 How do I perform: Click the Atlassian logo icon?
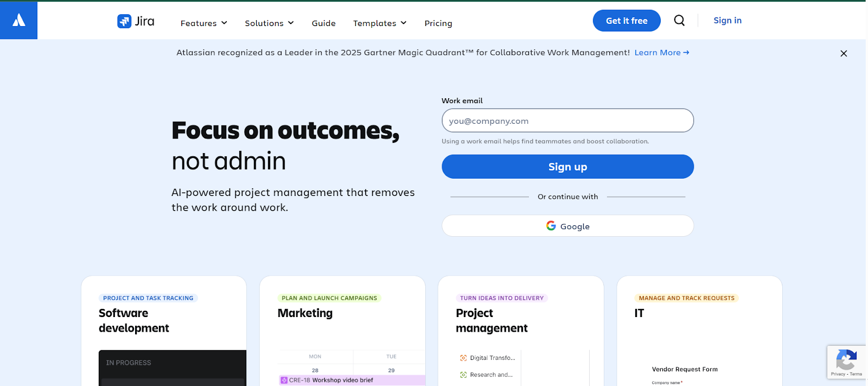(x=19, y=20)
